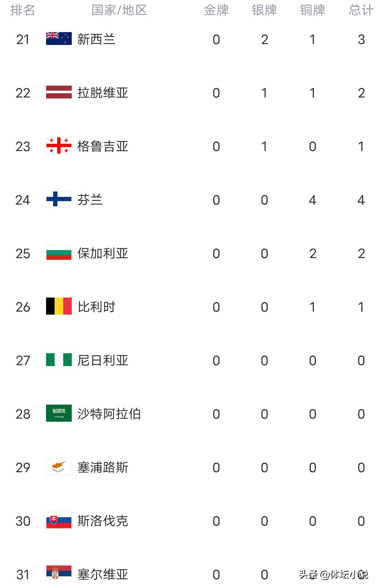Click the Cyprus flag icon
This screenshot has height=588, width=377.
click(x=59, y=467)
